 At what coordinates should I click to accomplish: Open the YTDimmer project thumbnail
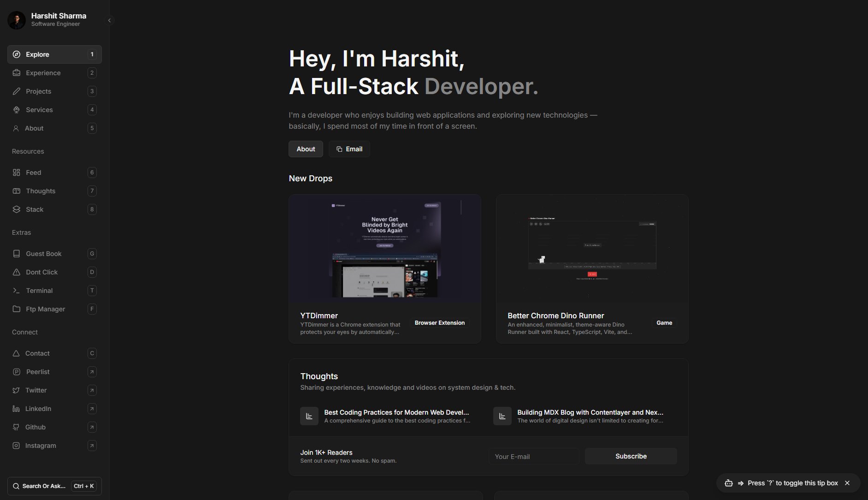point(384,249)
